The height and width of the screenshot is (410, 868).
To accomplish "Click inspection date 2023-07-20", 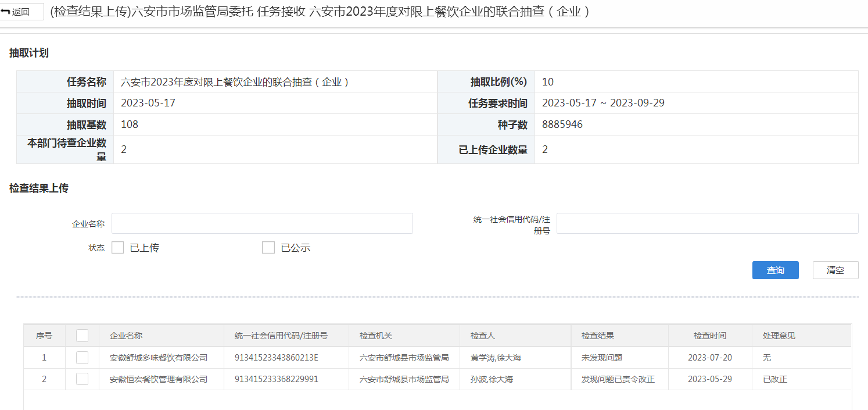I will 710,358.
